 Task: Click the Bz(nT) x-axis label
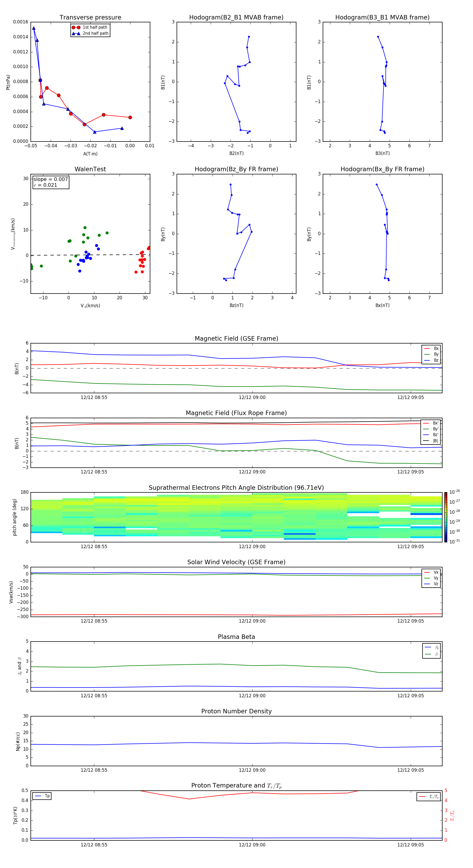236,305
